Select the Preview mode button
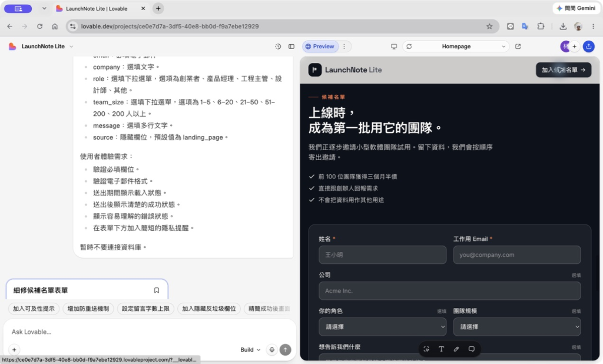This screenshot has height=364, width=603. tap(320, 46)
